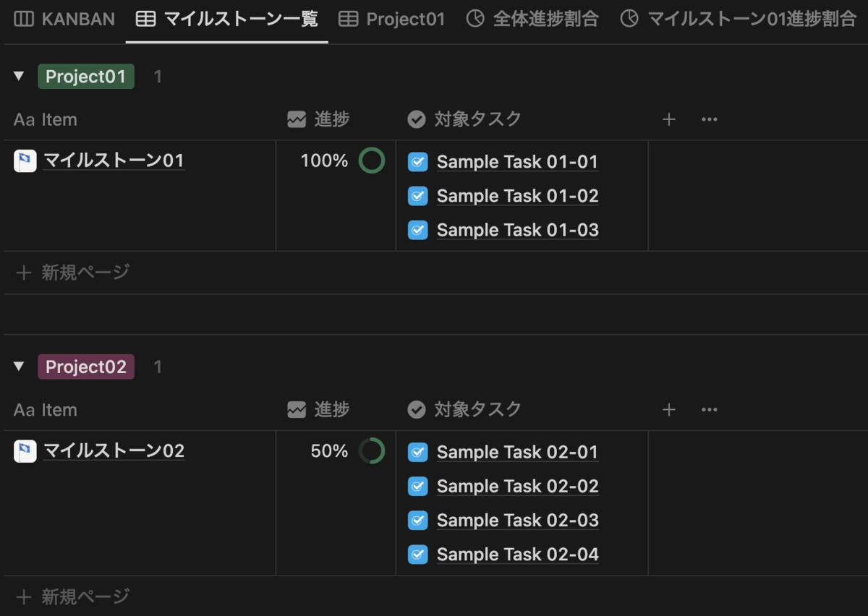Add 新規ページ under the Project01 group
Screen dimensions: 868x616
coord(73,273)
